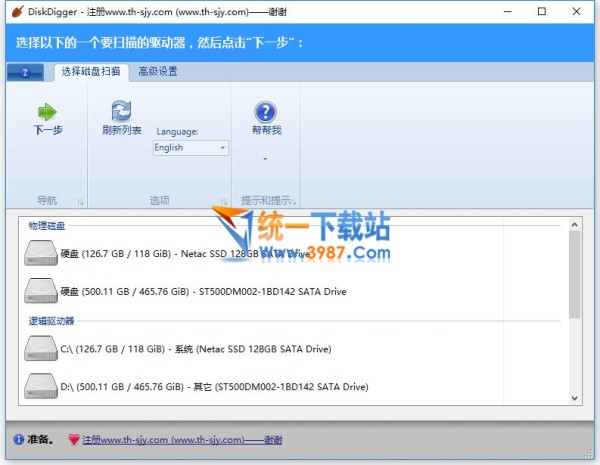The image size is (600, 465).
Task: Click the drive list scrollbar up arrow
Action: click(x=574, y=225)
